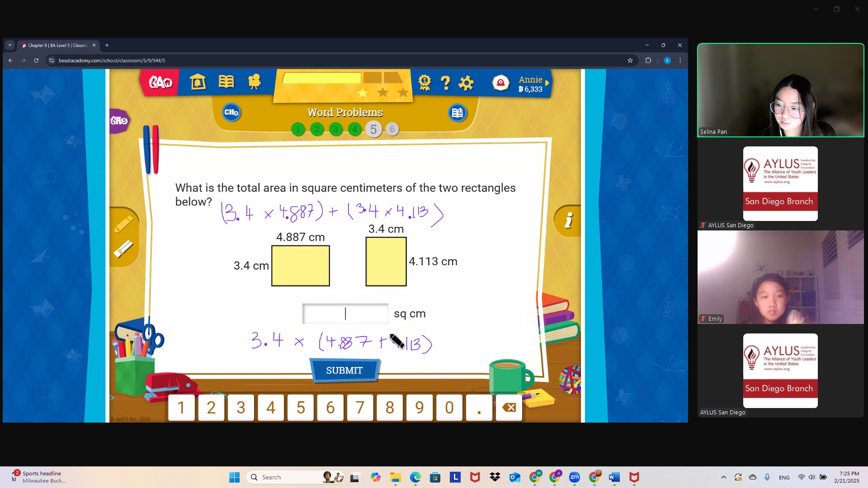Click the purple BA5 level tab

(x=119, y=121)
